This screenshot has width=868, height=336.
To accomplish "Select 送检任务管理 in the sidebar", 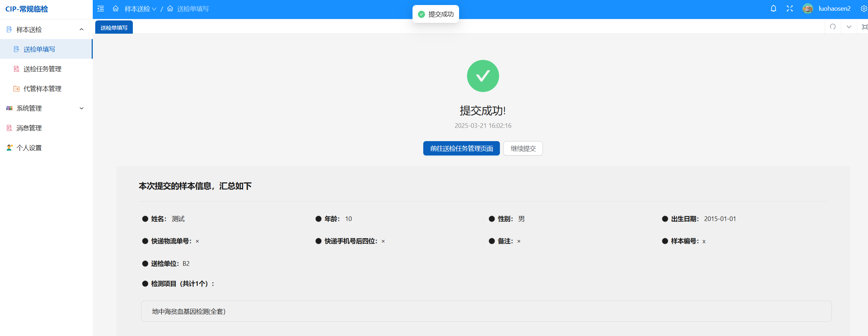I will [42, 69].
